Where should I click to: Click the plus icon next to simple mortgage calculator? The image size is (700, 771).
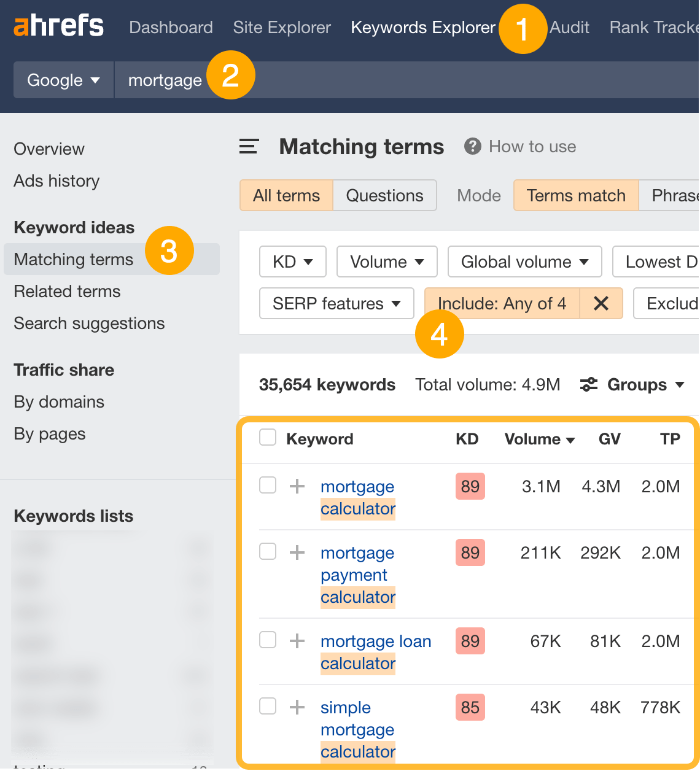coord(297,707)
